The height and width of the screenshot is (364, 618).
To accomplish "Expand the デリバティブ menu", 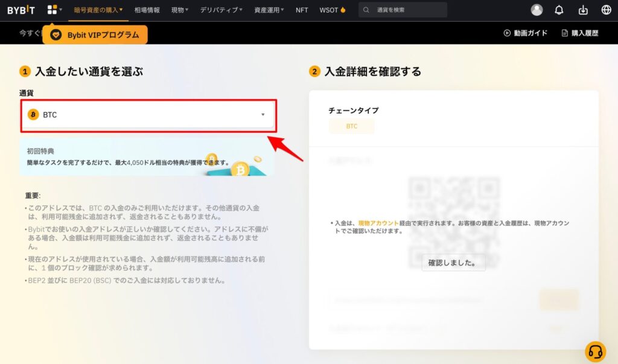I will pyautogui.click(x=221, y=10).
